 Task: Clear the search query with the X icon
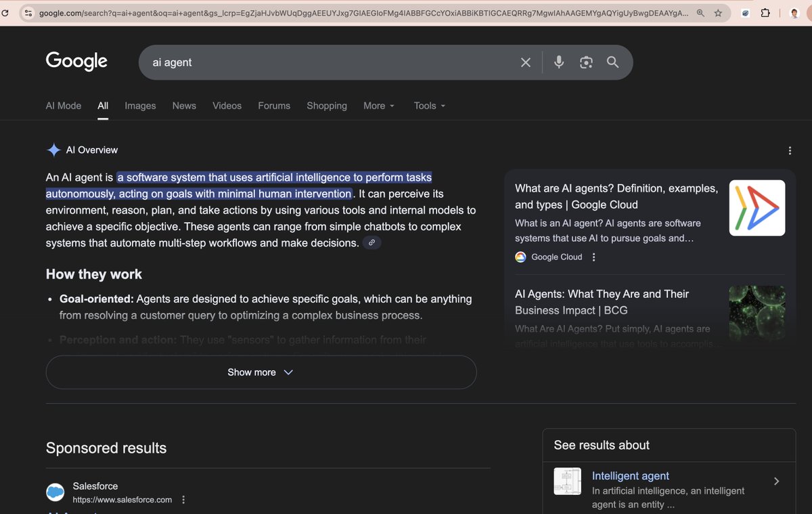tap(526, 62)
